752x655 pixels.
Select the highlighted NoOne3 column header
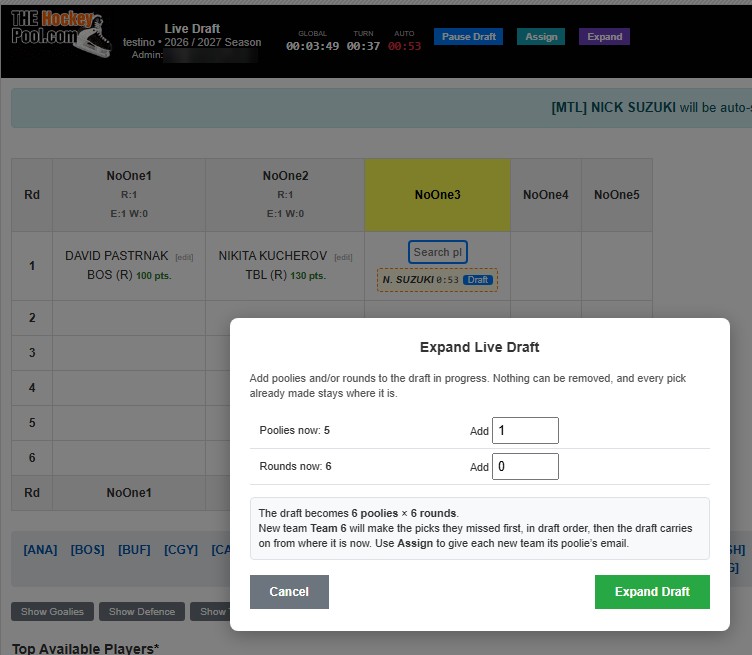[x=437, y=195]
